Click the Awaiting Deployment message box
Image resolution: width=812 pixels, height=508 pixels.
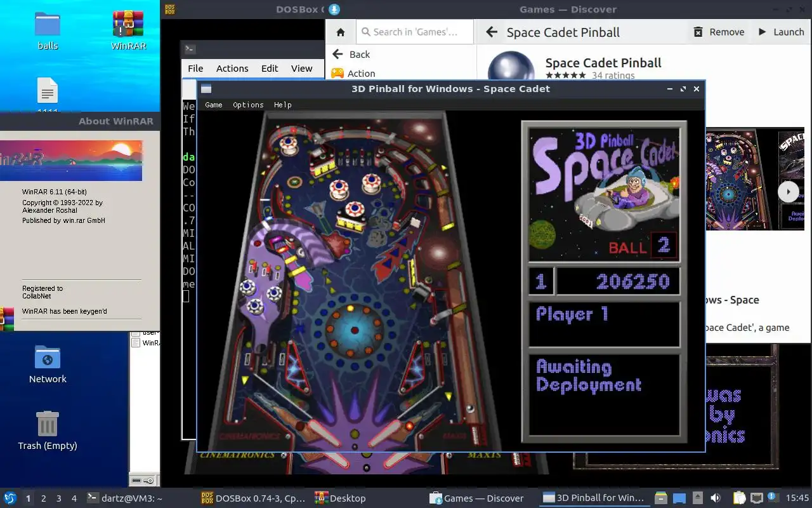click(x=604, y=396)
